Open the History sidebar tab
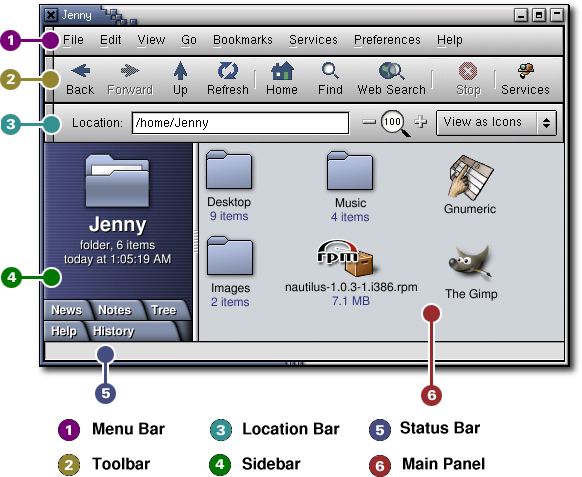This screenshot has height=477, width=582. (114, 331)
